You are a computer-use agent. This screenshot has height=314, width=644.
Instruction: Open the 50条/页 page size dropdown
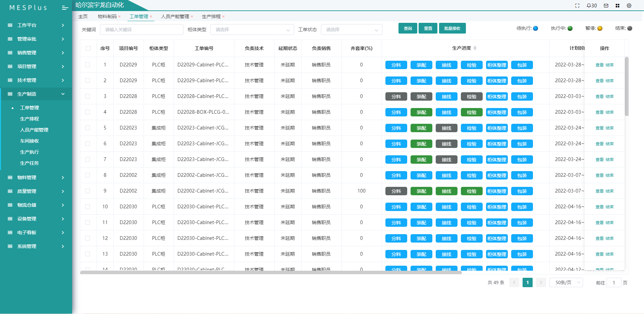click(566, 282)
